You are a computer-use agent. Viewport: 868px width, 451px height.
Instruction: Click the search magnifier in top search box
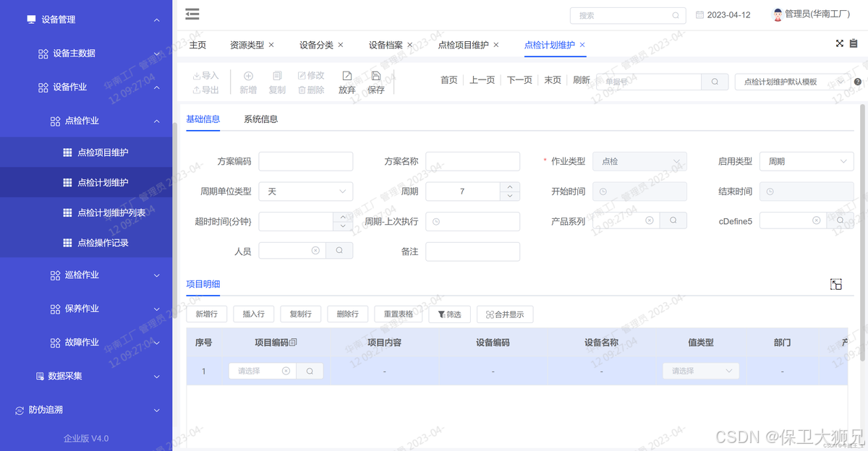coord(676,15)
